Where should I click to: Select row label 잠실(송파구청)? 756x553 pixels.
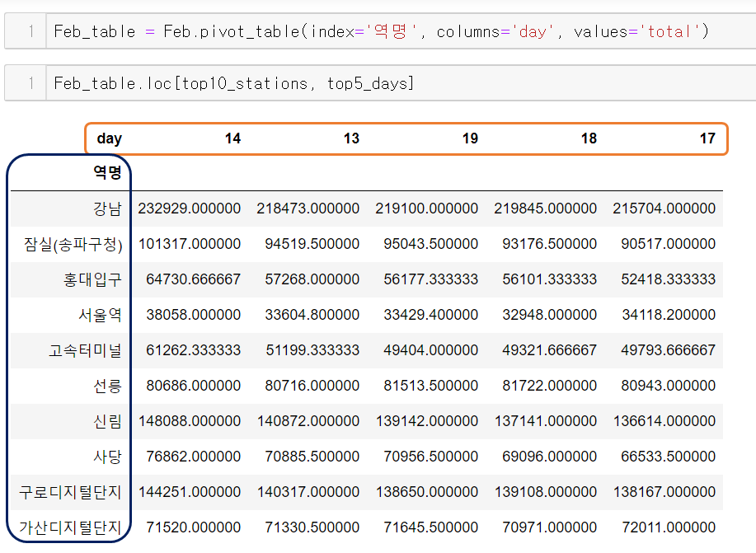tap(73, 244)
